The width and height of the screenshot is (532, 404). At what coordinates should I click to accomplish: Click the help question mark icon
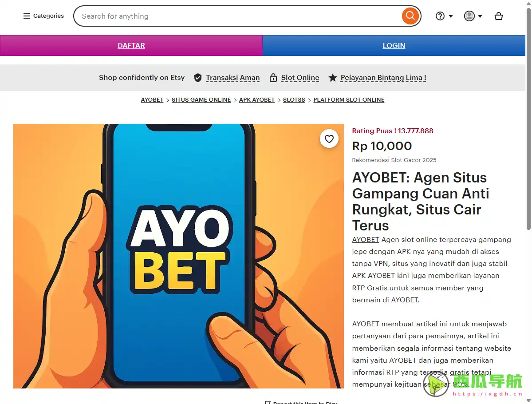440,16
